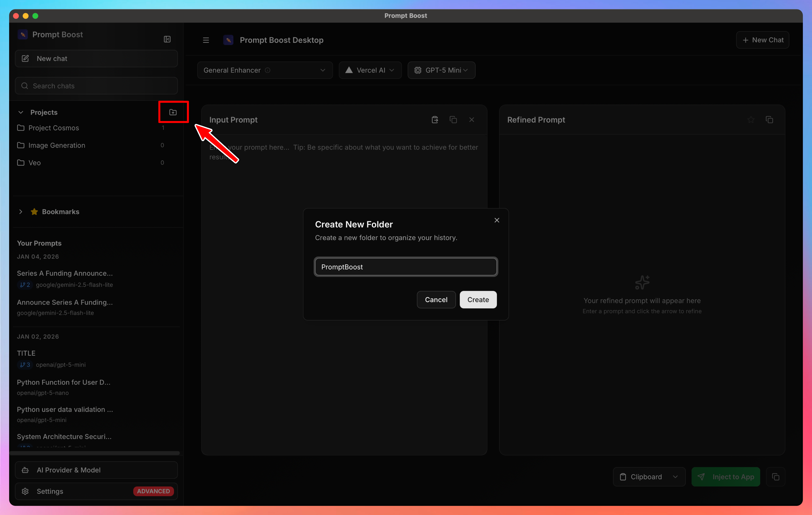Screen dimensions: 812x515
Task: Close the Create New Folder dialog
Action: pyautogui.click(x=496, y=220)
